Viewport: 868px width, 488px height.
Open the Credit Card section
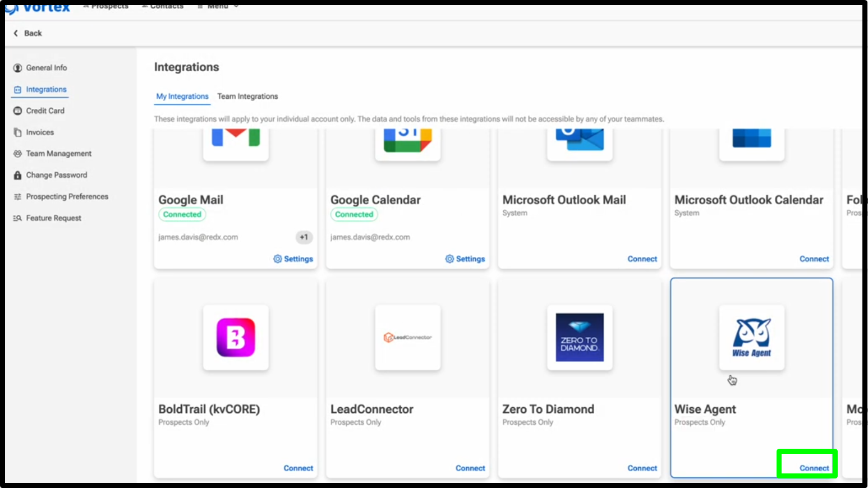39,111
